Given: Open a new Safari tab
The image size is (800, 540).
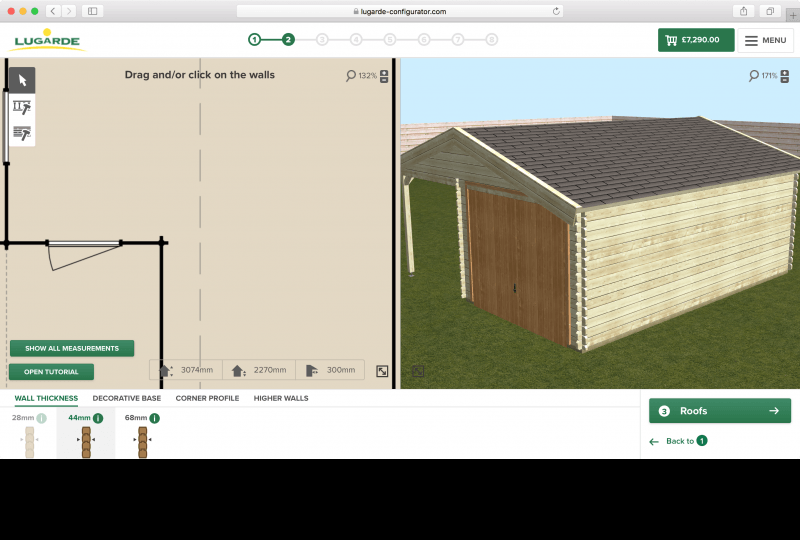Looking at the screenshot, I should coord(792,16).
